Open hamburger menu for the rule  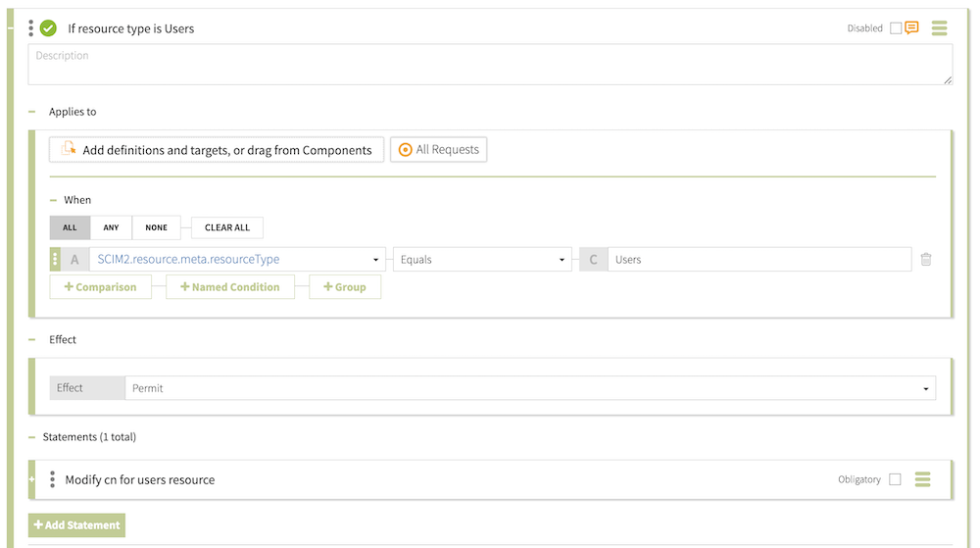[940, 28]
